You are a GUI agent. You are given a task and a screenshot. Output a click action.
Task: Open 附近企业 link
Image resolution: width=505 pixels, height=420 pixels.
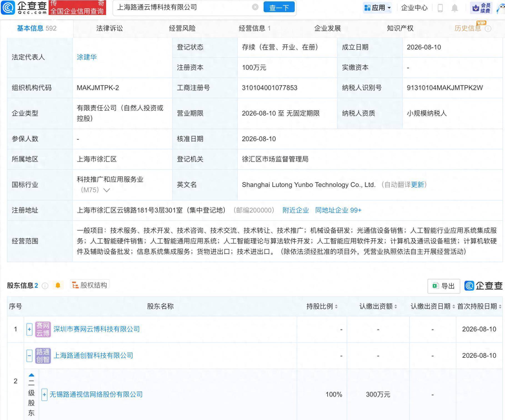296,210
